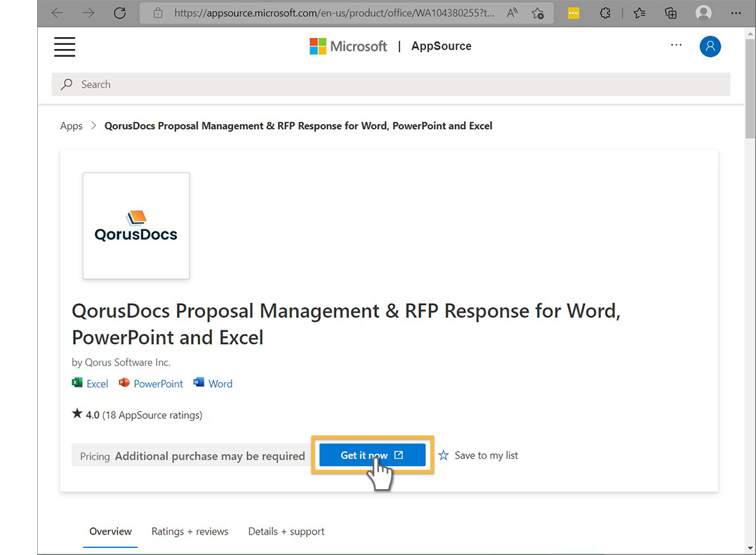The height and width of the screenshot is (555, 756).
Task: Open the Excel link
Action: [x=98, y=384]
